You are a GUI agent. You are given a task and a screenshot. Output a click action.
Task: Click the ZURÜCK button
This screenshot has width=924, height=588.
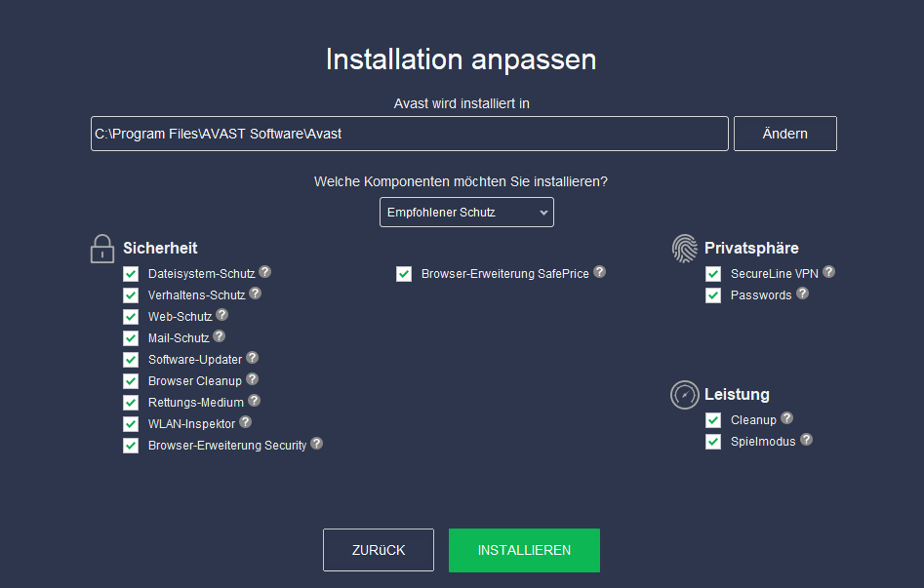pyautogui.click(x=379, y=550)
